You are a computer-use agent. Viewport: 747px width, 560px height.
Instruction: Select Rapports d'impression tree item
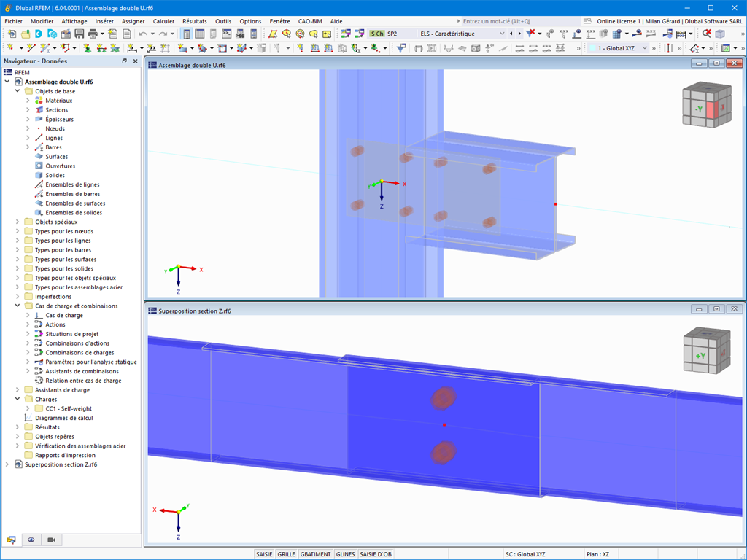click(65, 455)
